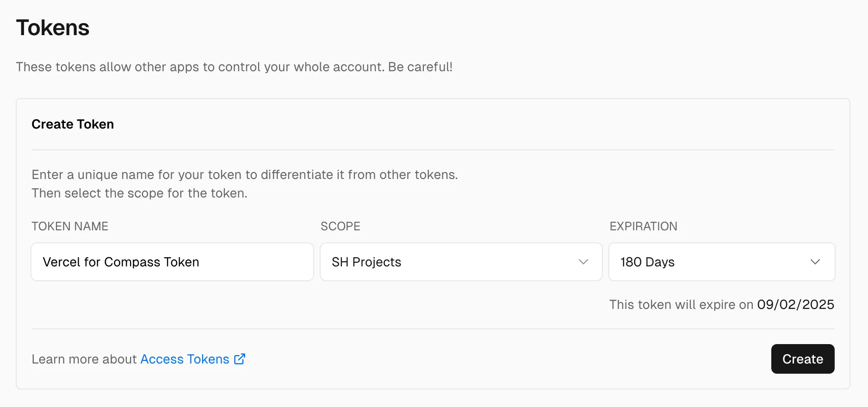
Task: Click the external link icon beside Access Tokens
Action: (240, 359)
